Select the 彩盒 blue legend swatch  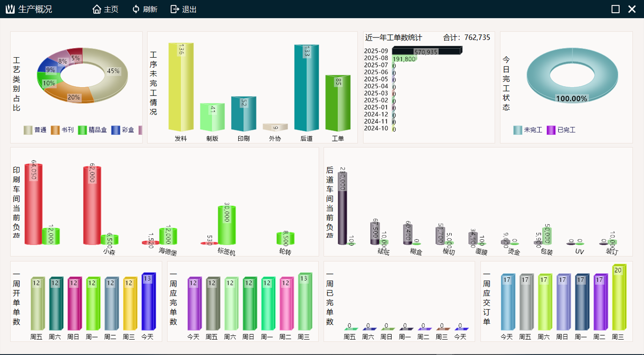(x=116, y=130)
